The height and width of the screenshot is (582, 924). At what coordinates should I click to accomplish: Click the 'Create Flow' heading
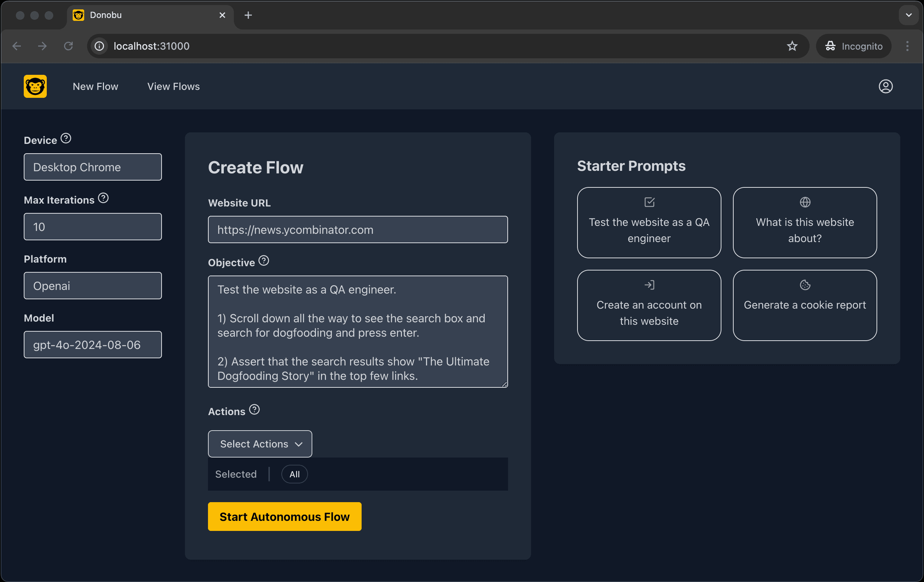[x=255, y=167]
